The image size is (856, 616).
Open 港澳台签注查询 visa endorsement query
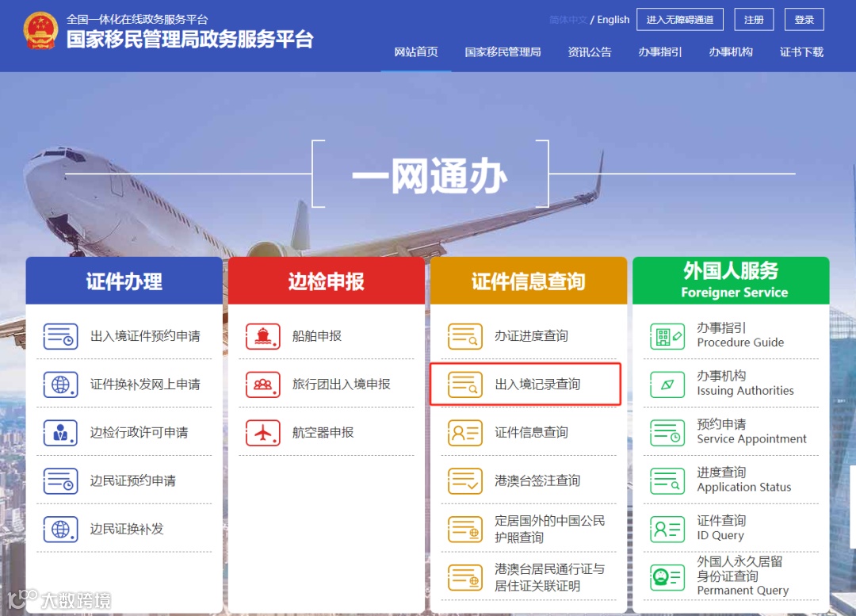[x=464, y=480]
